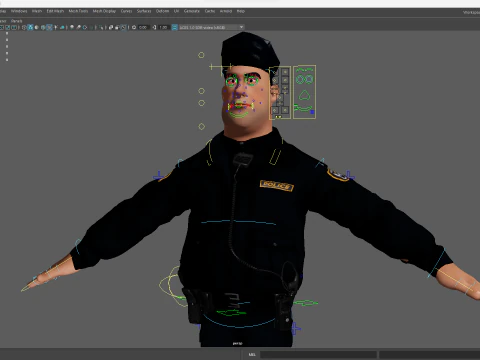Select the green arrow control right of belt
Image resolution: width=480 pixels, height=360 pixels.
(306, 303)
